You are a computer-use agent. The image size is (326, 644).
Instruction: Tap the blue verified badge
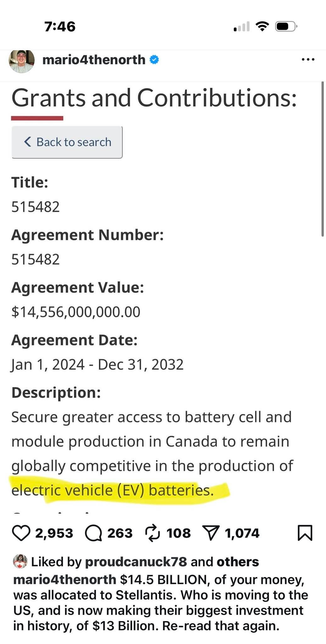click(x=154, y=59)
